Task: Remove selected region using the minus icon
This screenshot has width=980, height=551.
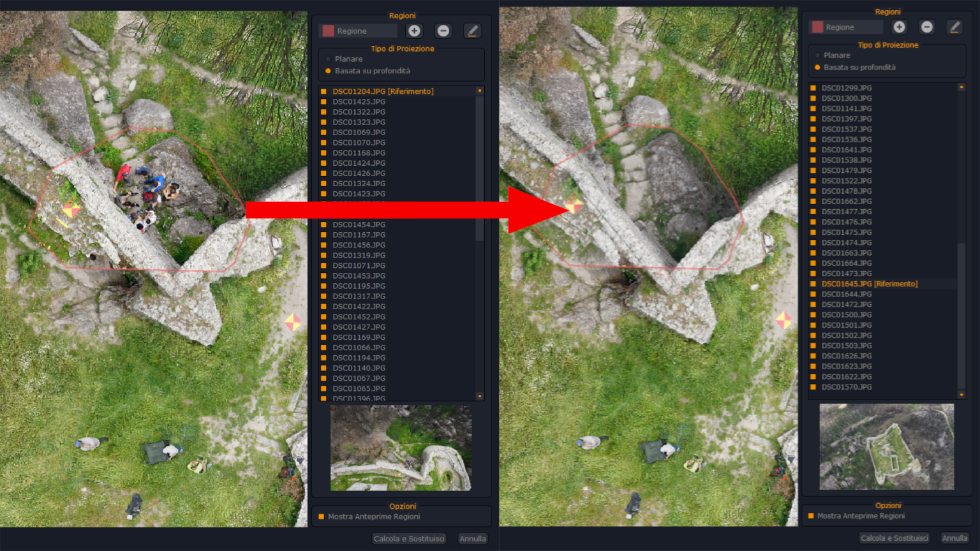Action: click(443, 30)
